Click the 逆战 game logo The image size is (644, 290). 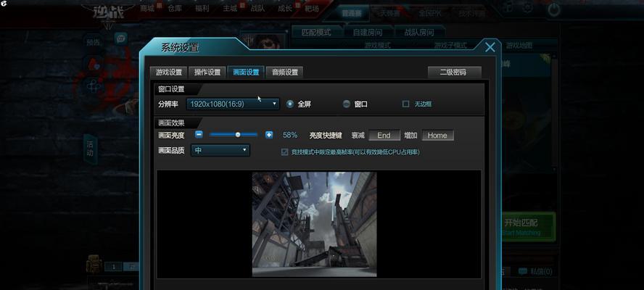pos(109,12)
